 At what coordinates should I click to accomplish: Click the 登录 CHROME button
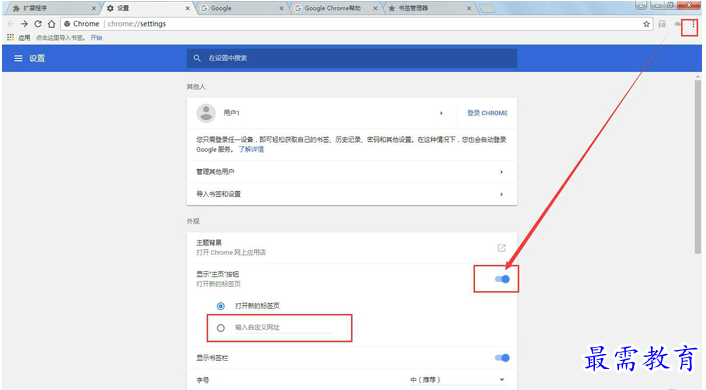487,113
